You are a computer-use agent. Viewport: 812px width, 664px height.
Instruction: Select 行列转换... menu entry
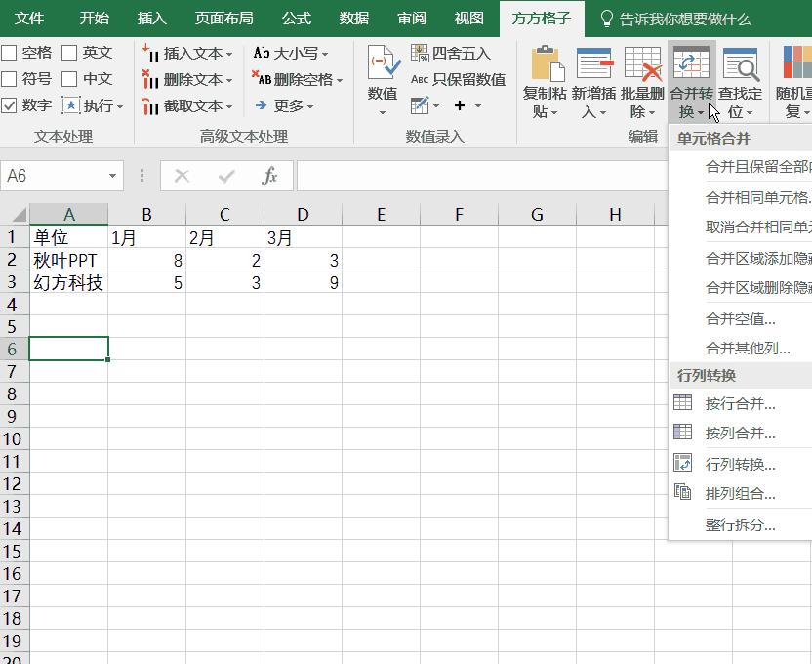[741, 464]
